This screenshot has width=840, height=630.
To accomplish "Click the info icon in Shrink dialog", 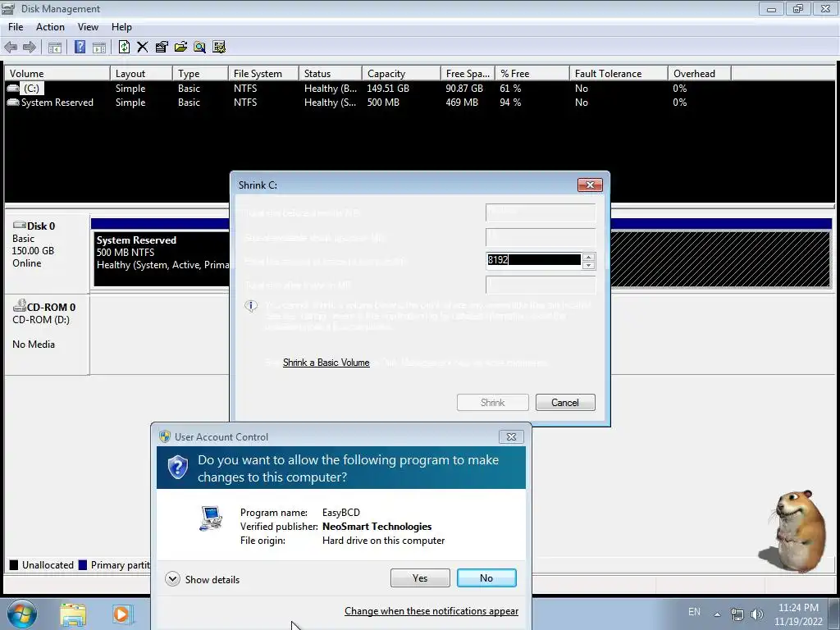I will [x=251, y=306].
